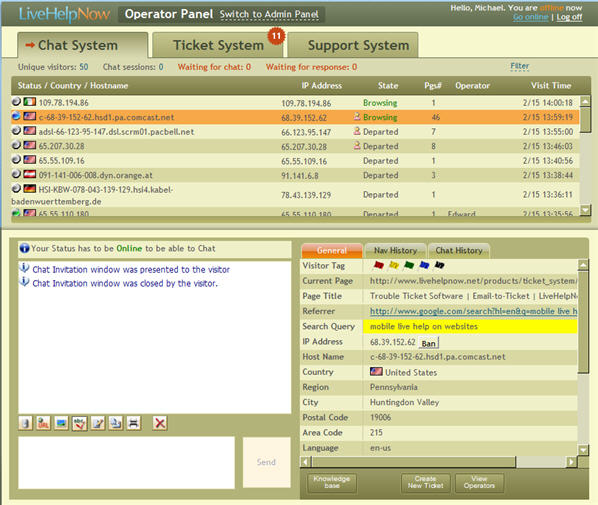Image resolution: width=598 pixels, height=505 pixels.
Task: Click the Ban button next to IP
Action: [x=429, y=343]
